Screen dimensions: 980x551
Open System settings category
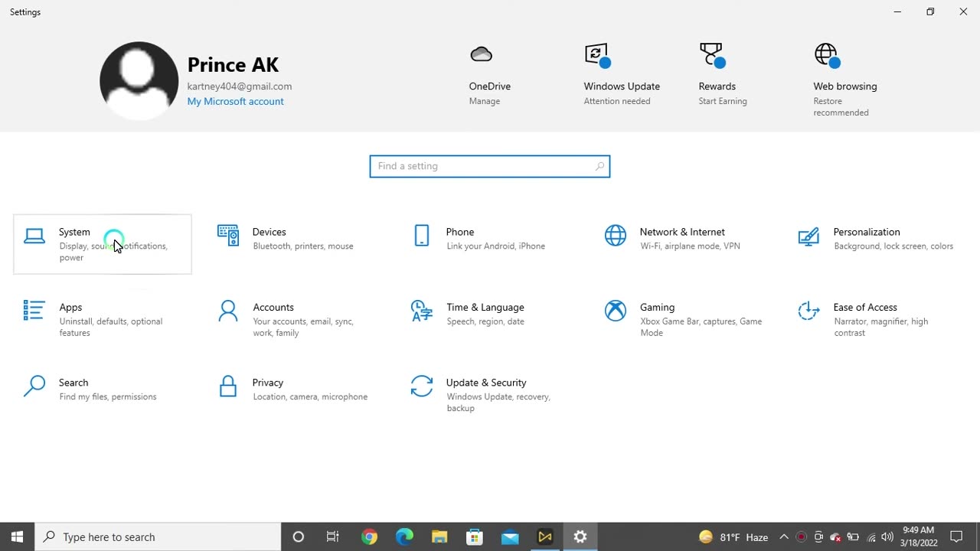pos(103,244)
